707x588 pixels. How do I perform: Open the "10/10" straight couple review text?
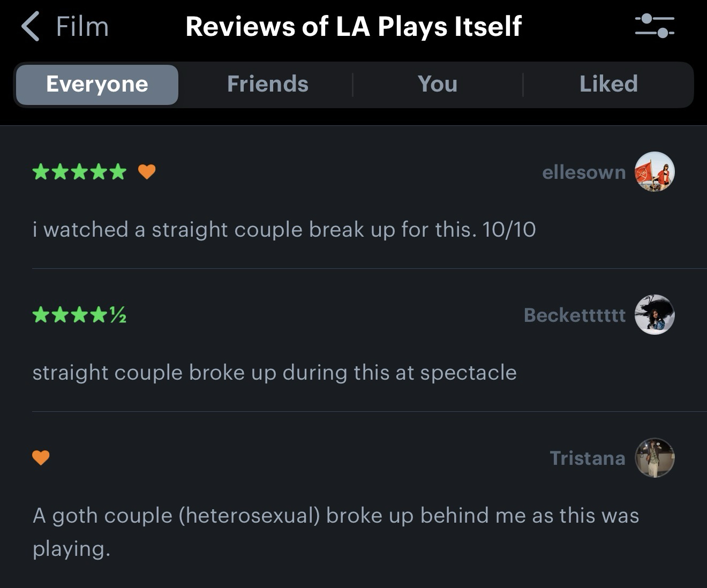pyautogui.click(x=284, y=230)
